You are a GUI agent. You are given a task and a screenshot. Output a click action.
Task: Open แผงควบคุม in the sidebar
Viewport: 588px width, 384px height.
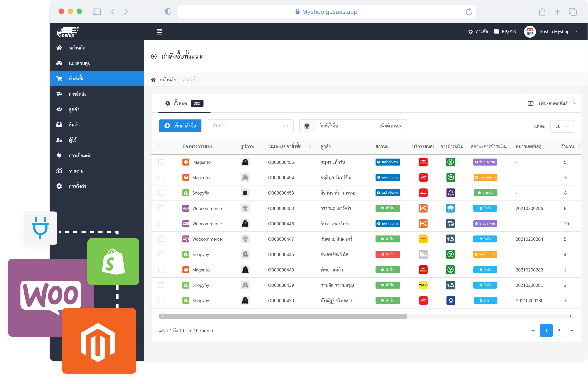click(97, 63)
